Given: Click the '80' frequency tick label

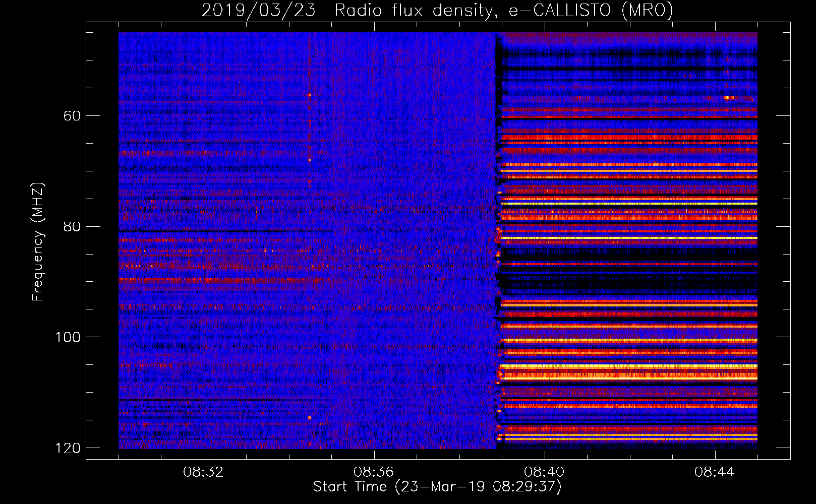Looking at the screenshot, I should (x=72, y=227).
